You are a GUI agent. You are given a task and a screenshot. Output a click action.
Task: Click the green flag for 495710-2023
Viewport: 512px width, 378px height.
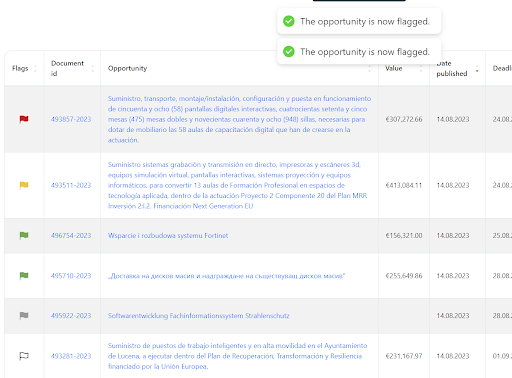[x=24, y=276]
